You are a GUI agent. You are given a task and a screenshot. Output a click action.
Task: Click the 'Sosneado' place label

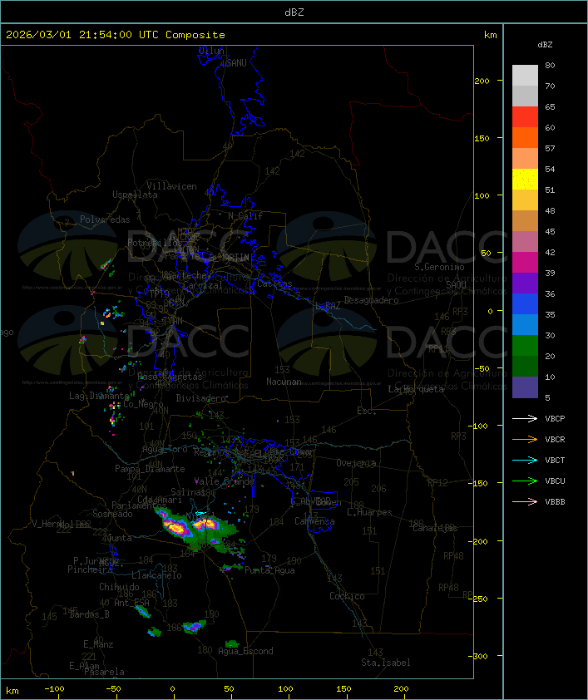pyautogui.click(x=112, y=514)
